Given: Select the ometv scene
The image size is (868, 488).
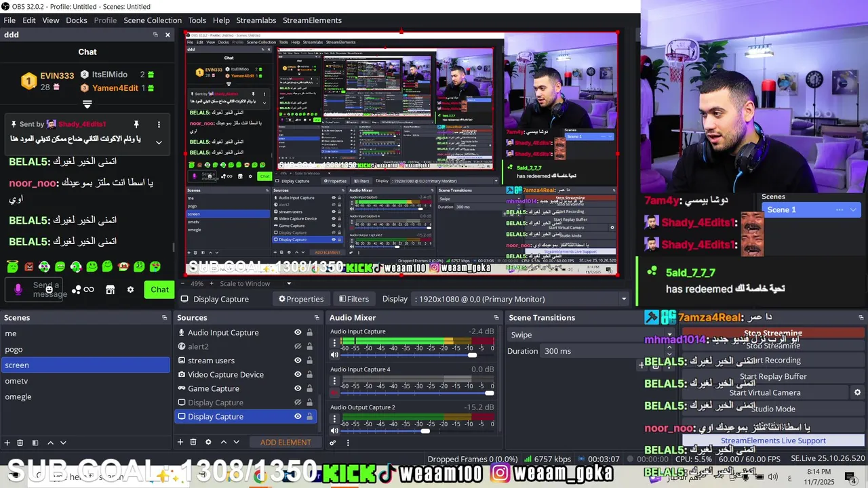Looking at the screenshot, I should point(85,381).
